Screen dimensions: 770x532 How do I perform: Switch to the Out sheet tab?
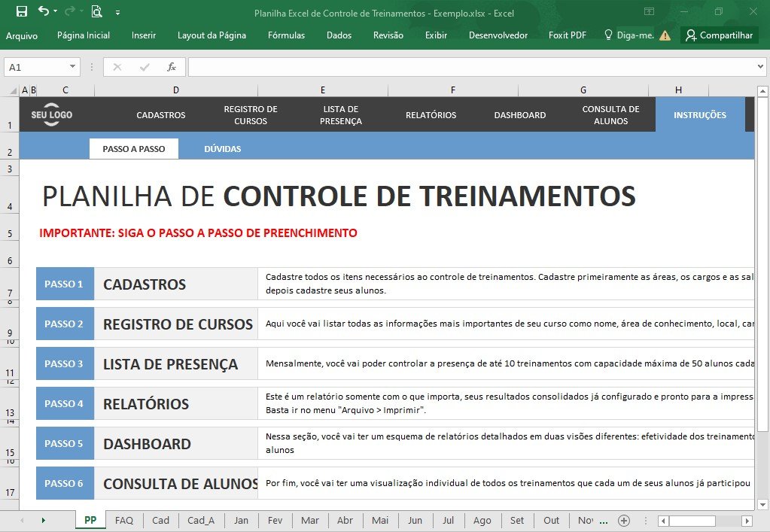551,521
